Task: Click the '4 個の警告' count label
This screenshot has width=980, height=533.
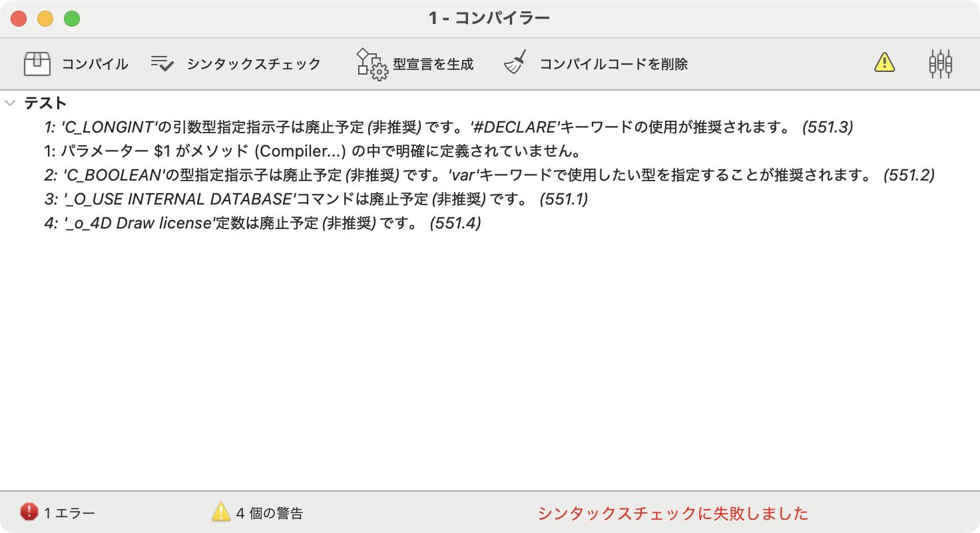Action: (270, 513)
